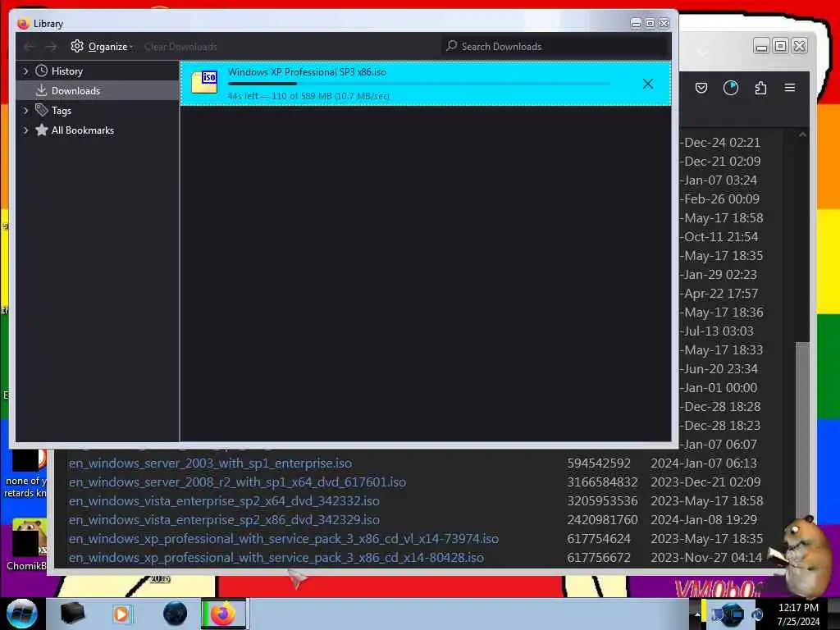Go forward with Library forward arrow

click(51, 47)
